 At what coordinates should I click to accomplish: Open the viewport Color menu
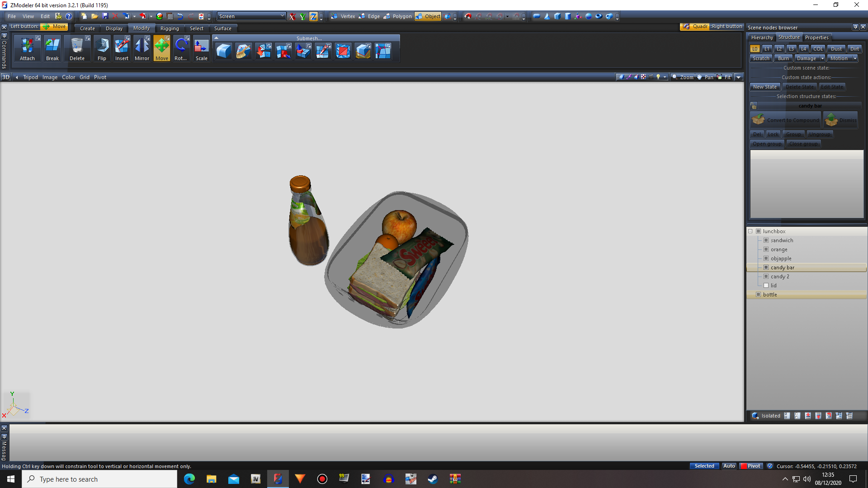coord(68,77)
